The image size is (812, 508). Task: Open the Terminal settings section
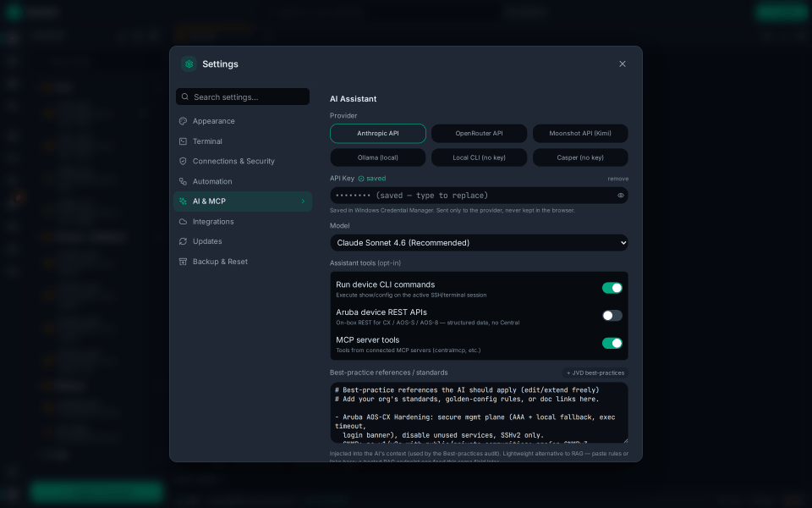(x=243, y=141)
